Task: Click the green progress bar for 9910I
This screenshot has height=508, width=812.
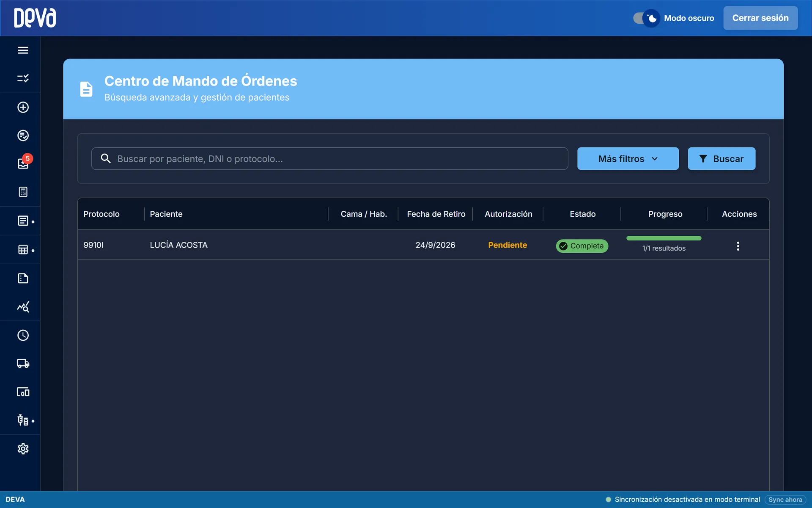Action: (664, 238)
